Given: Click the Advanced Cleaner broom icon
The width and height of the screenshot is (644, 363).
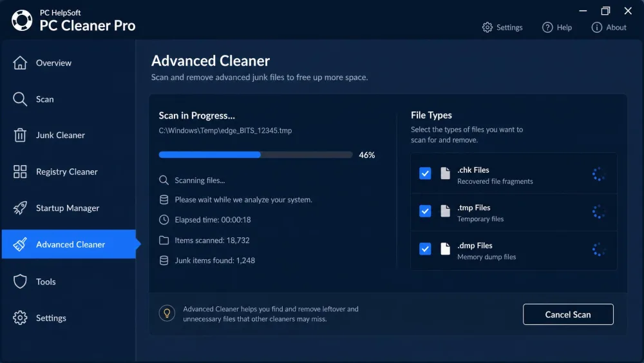Looking at the screenshot, I should 20,244.
